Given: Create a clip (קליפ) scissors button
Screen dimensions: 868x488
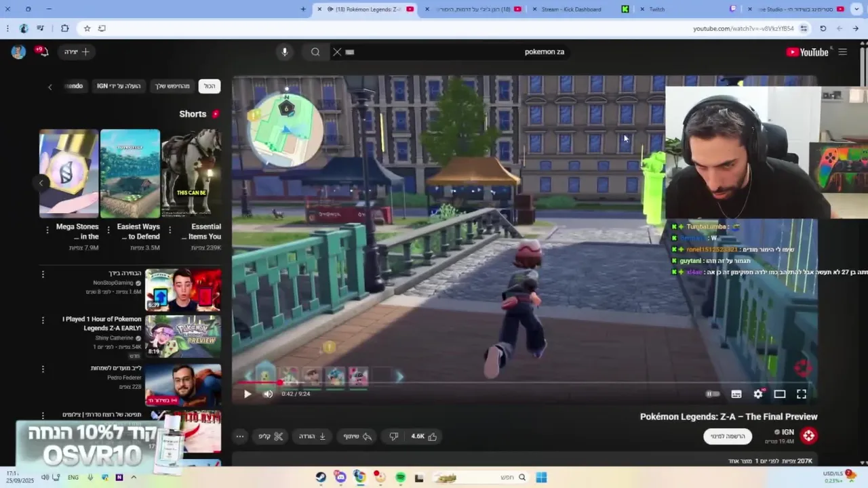Looking at the screenshot, I should coord(271,436).
